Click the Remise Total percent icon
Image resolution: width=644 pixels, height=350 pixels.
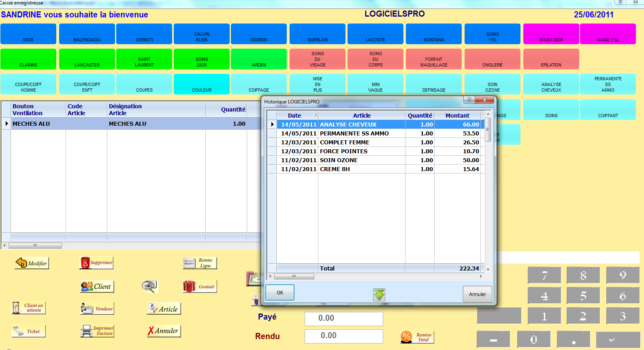pyautogui.click(x=417, y=337)
